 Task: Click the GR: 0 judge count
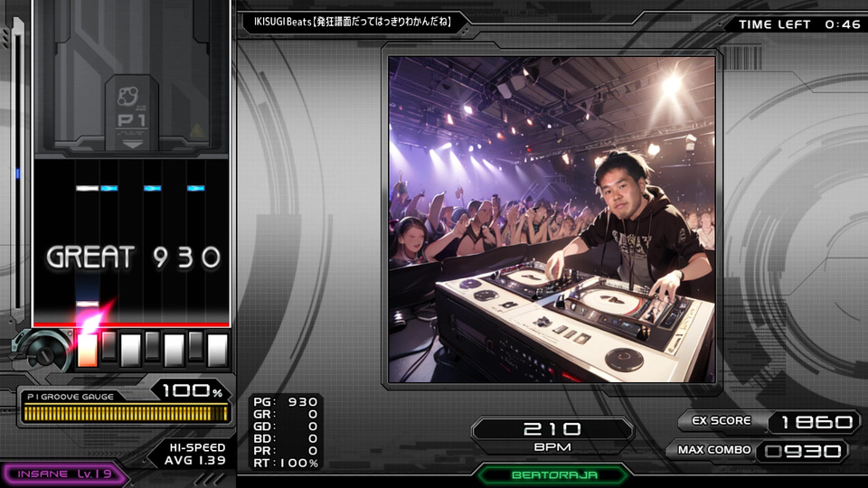tap(286, 415)
